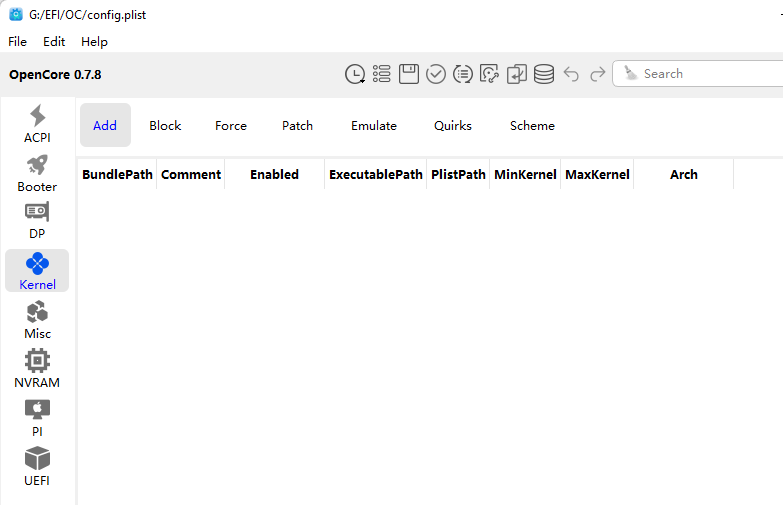Click the G:/EFI/OC/config.plist window title
Image resolution: width=783 pixels, height=505 pixels.
click(x=88, y=15)
